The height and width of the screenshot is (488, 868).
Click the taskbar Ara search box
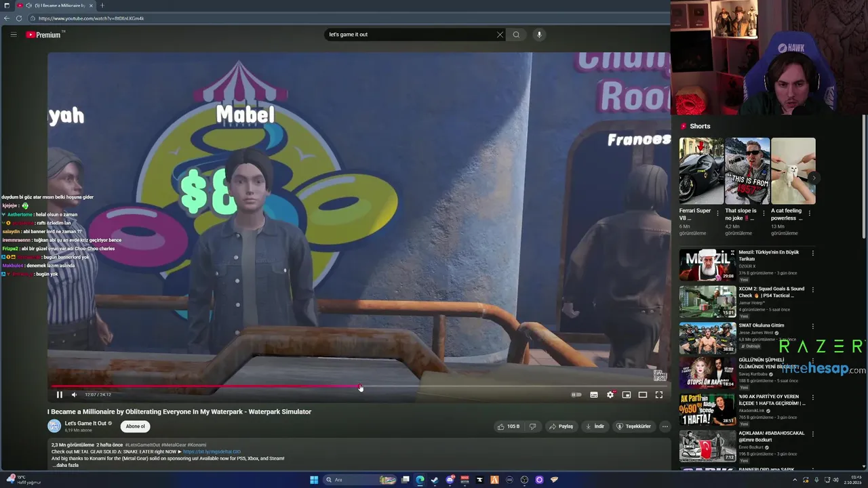[x=359, y=480]
